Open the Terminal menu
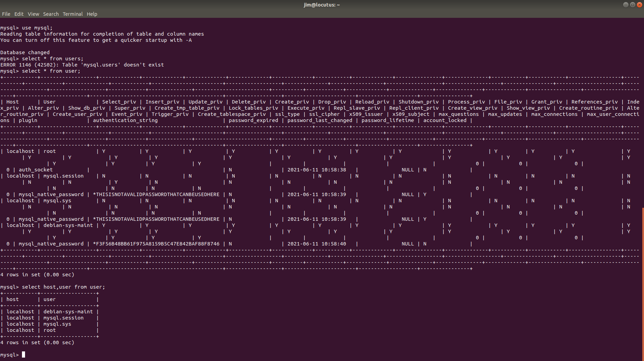The height and width of the screenshot is (361, 644). [x=72, y=14]
